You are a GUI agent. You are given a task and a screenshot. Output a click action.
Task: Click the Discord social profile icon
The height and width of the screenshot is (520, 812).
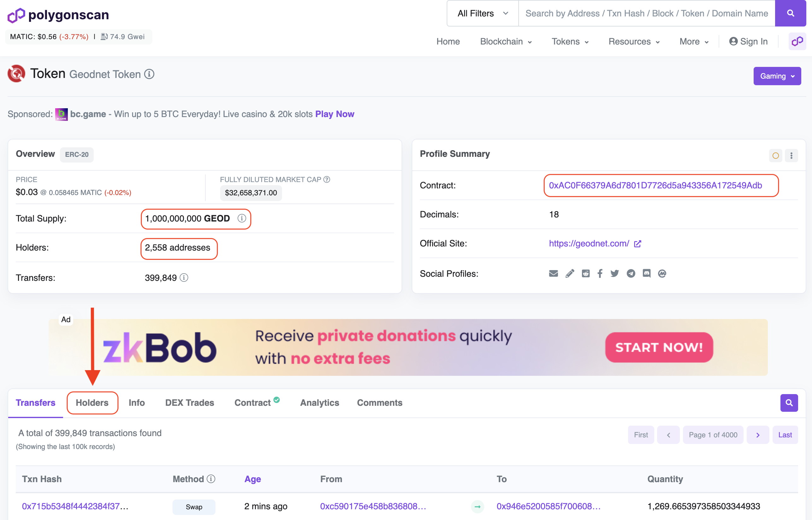tap(646, 274)
